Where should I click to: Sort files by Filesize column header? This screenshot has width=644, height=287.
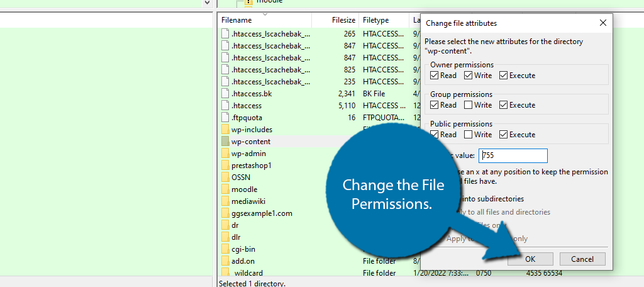pos(343,20)
